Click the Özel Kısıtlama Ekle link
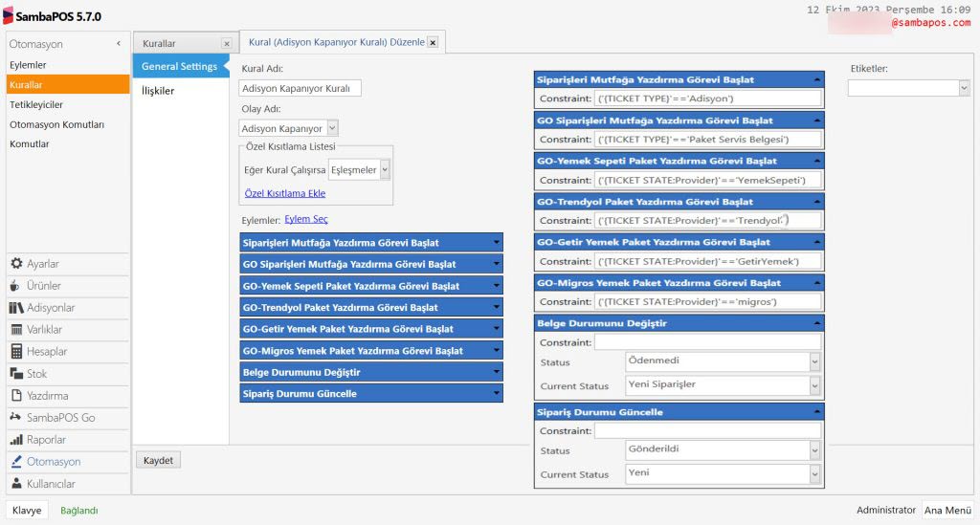This screenshot has width=980, height=525. 285,193
